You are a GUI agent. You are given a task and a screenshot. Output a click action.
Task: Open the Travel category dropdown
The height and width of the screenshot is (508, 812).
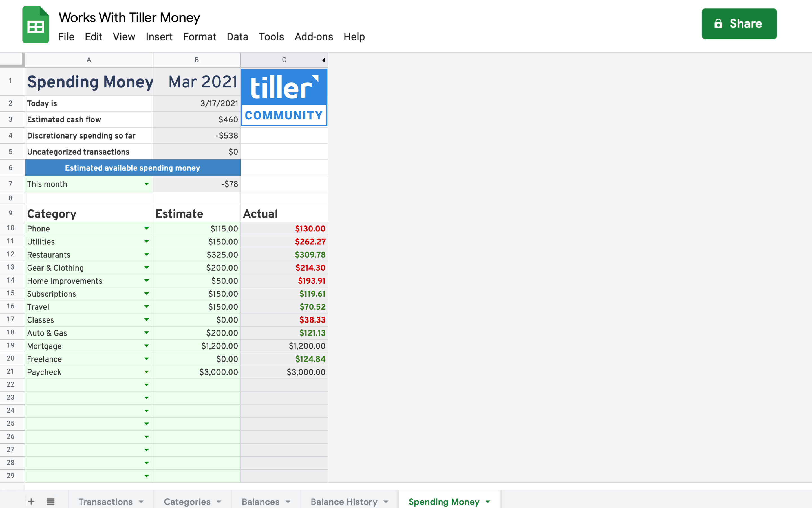point(147,306)
